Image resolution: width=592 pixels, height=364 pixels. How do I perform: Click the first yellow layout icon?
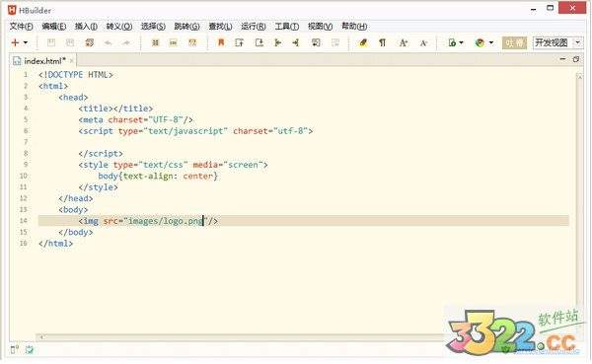[155, 42]
